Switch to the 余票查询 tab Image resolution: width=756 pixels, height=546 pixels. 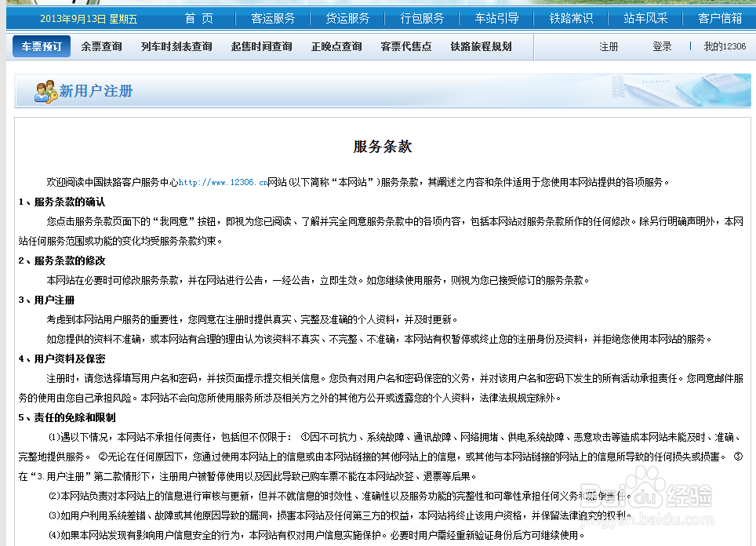click(x=101, y=46)
